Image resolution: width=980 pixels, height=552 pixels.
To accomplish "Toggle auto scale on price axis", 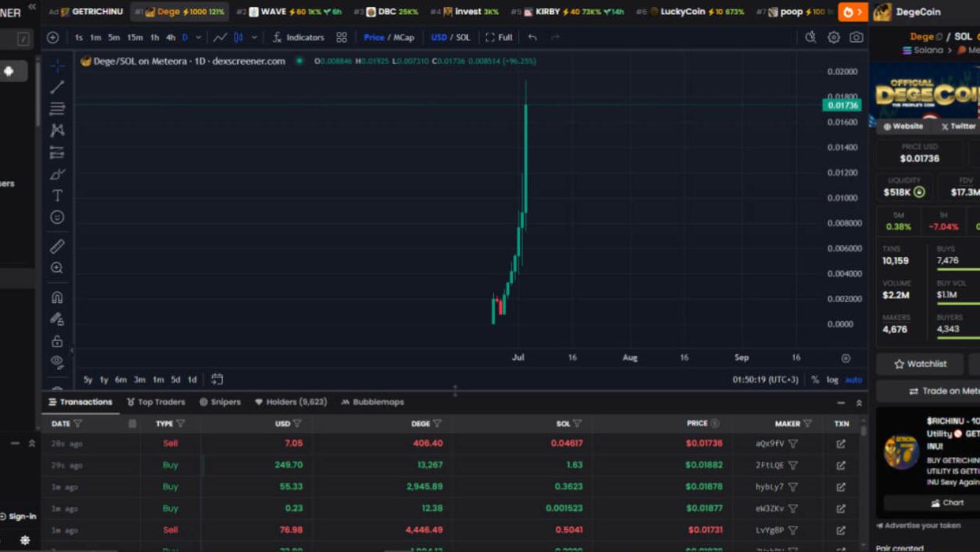I will point(854,380).
